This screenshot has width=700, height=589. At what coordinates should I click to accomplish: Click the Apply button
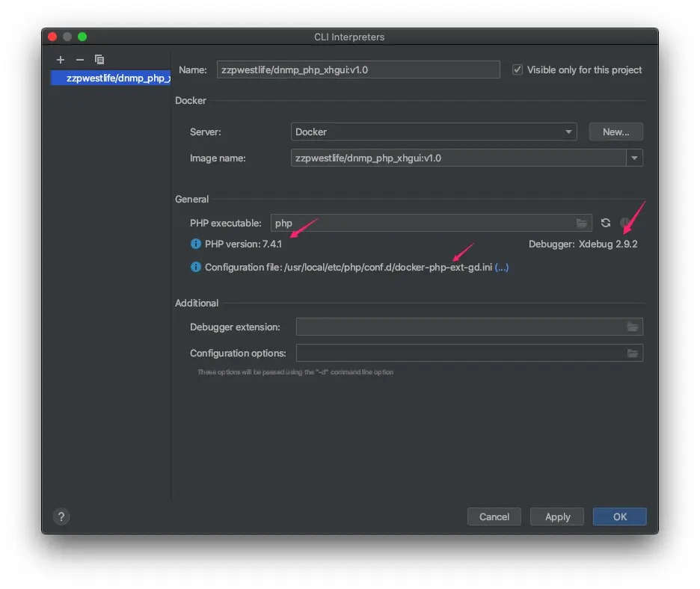coord(557,516)
